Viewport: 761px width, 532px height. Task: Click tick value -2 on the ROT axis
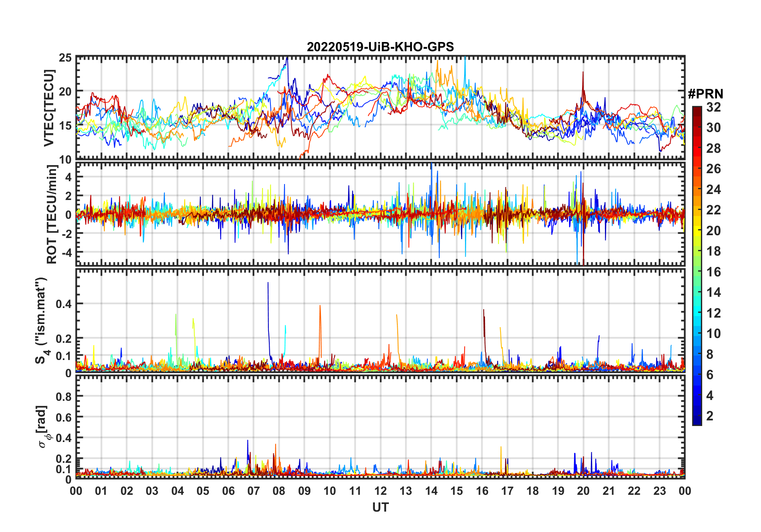click(x=67, y=233)
